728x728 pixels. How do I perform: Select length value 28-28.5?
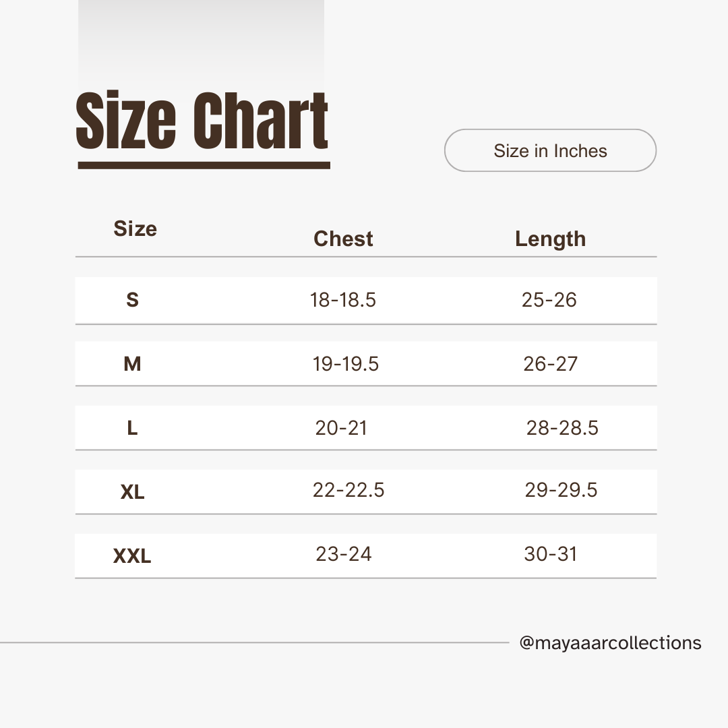pyautogui.click(x=562, y=428)
